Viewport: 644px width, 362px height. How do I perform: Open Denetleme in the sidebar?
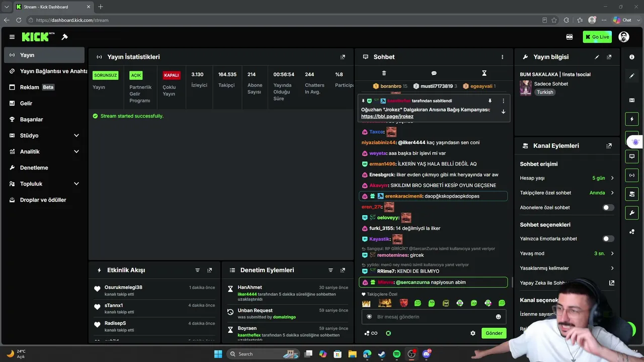[x=44, y=167]
